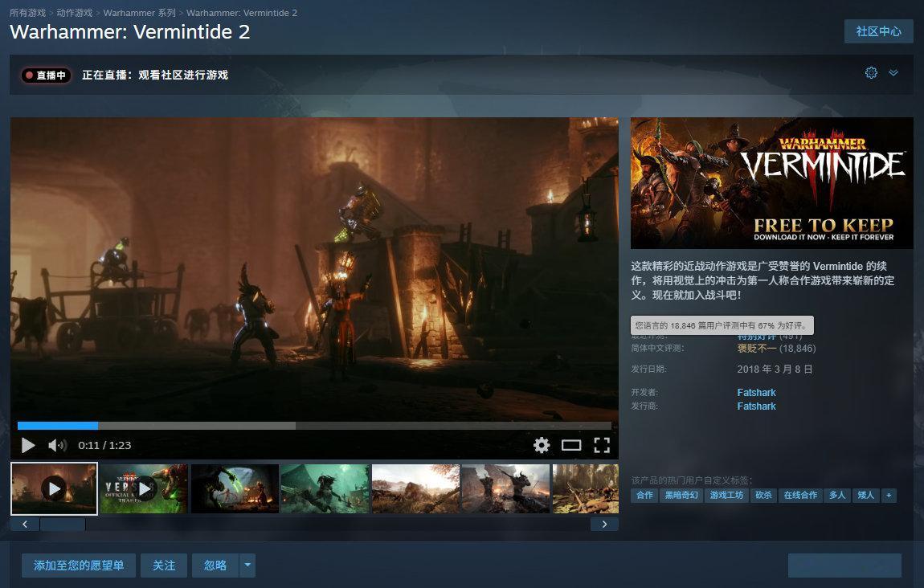
Task: Open fourth teal-toned screenshot thumbnail
Action: tap(325, 488)
